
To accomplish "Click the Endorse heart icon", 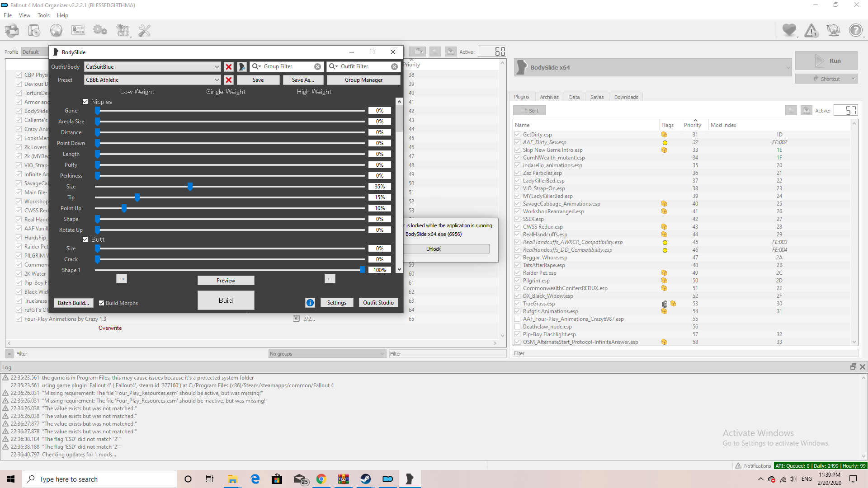I will [x=789, y=30].
